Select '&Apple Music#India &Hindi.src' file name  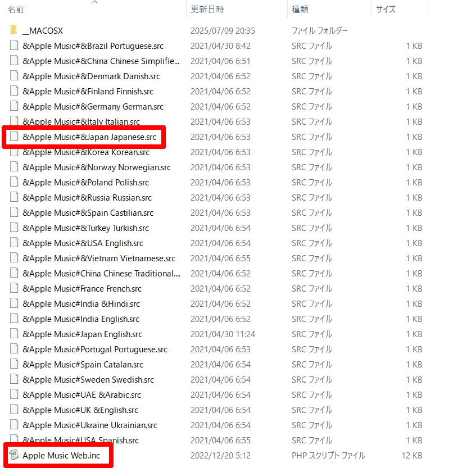tap(81, 304)
